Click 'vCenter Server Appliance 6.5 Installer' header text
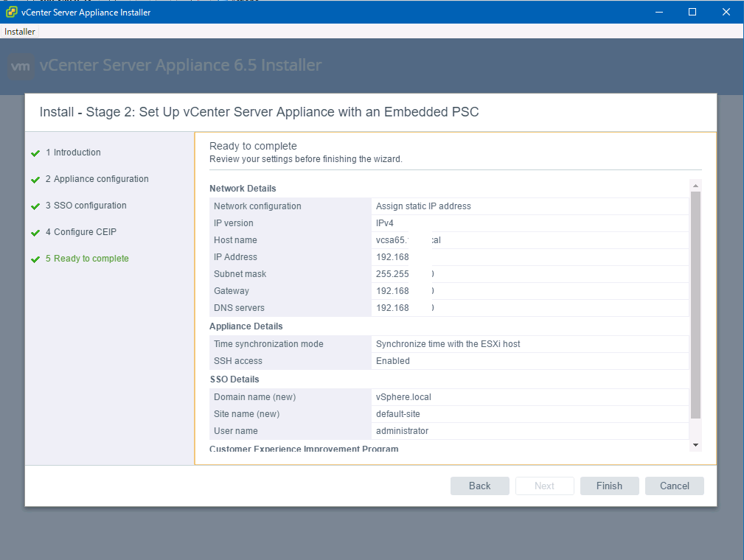The width and height of the screenshot is (744, 560). click(181, 65)
